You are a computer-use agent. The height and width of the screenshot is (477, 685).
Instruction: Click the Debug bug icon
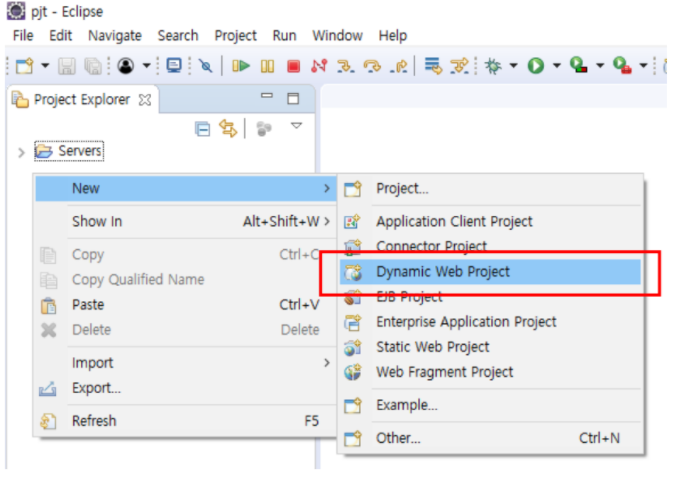(x=494, y=66)
